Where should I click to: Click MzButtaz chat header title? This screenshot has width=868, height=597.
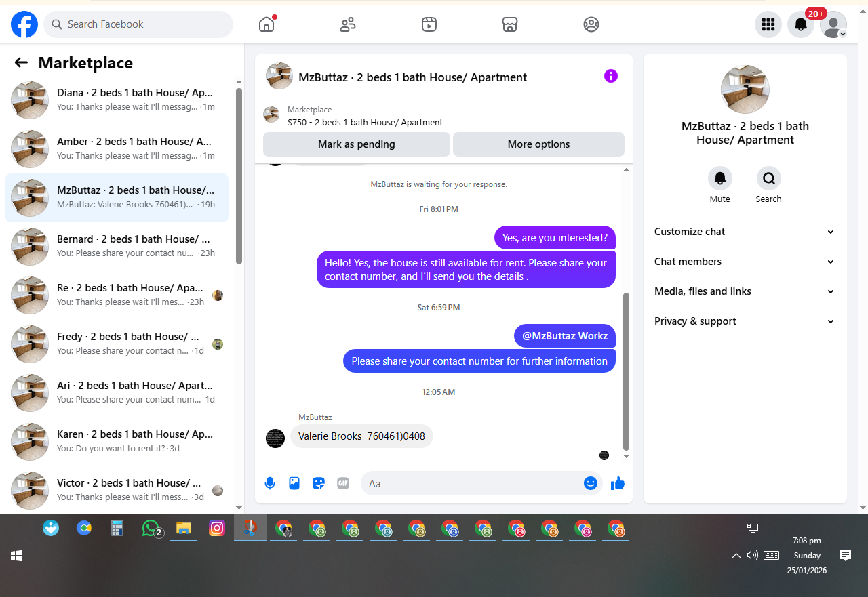pos(412,77)
